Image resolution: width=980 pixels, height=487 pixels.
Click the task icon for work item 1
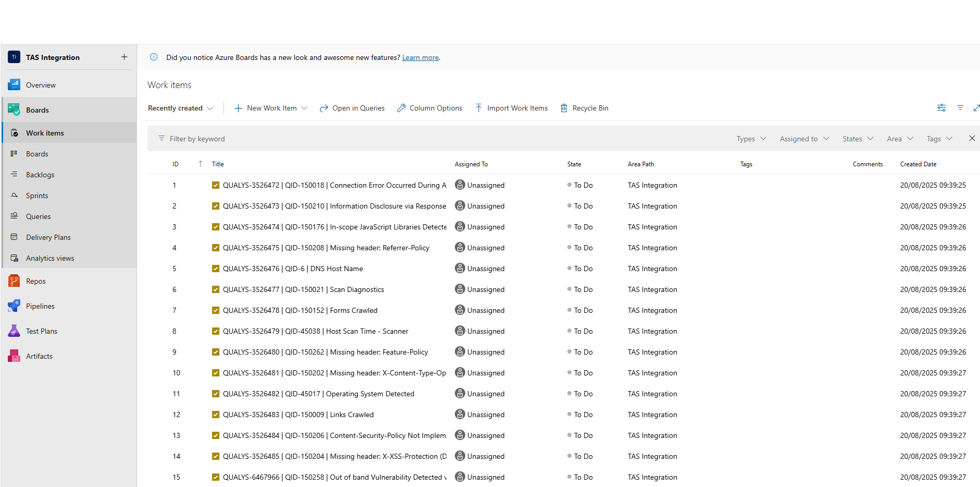point(216,185)
